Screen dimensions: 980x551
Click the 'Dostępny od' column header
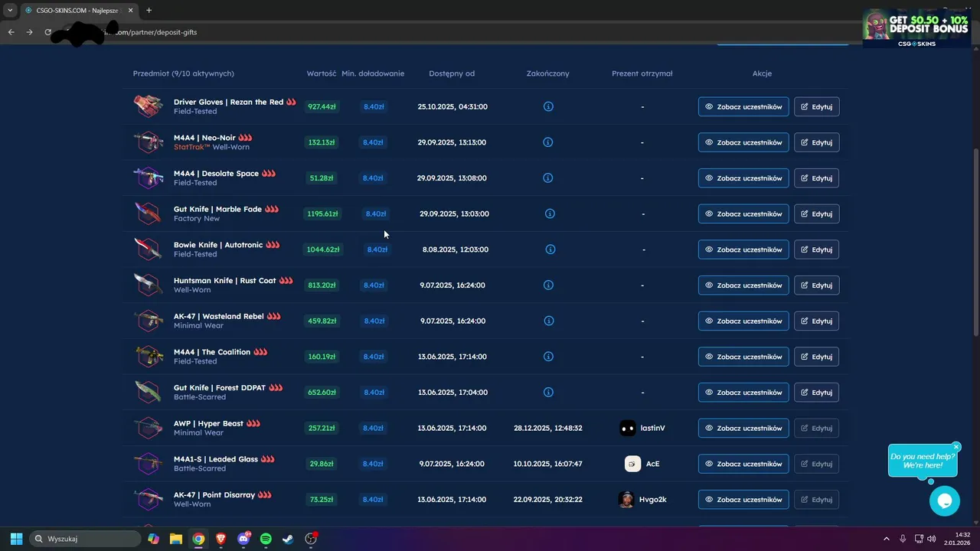(452, 73)
